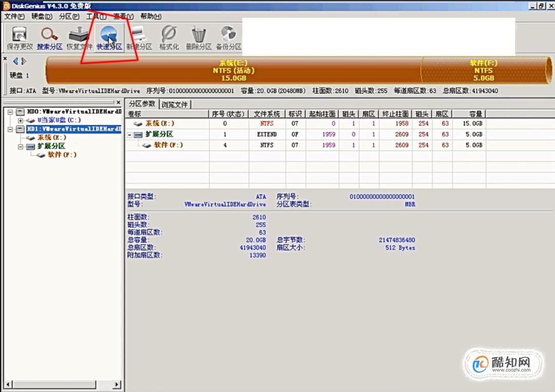The image size is (555, 392).
Task: Collapse 扩展分区 node in left tree
Action: point(20,146)
